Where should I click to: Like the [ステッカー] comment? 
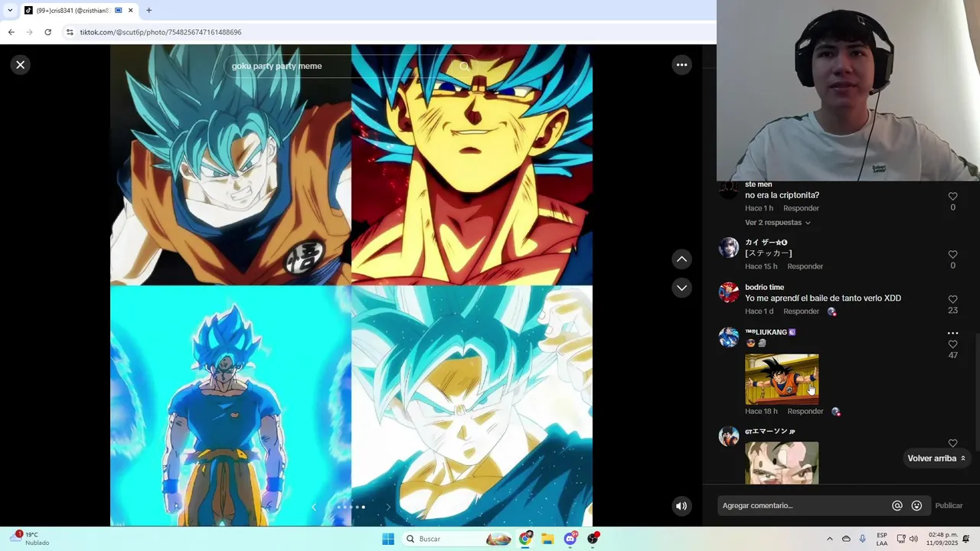click(952, 255)
